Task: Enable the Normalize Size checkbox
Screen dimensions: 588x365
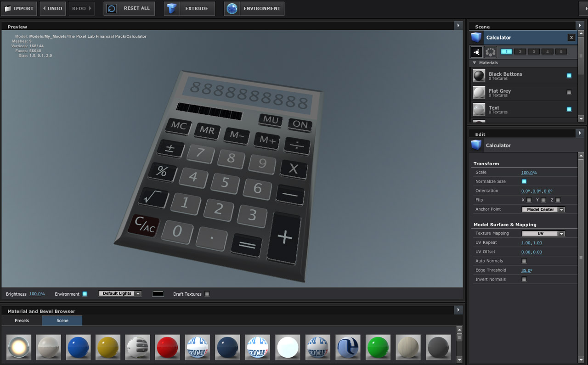Action: [x=524, y=181]
